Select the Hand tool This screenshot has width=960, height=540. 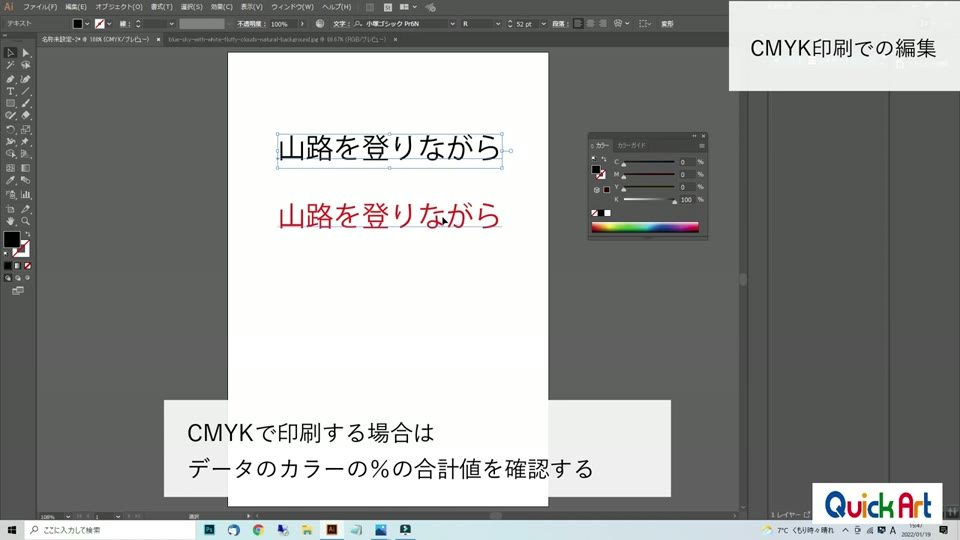pyautogui.click(x=10, y=221)
